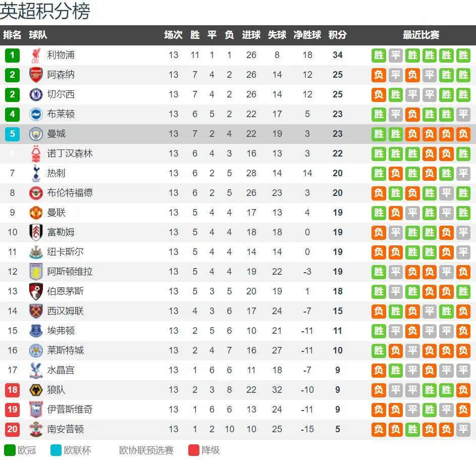The image size is (476, 460).
Task: Click the Nottingham Forest crest icon
Action: (x=36, y=154)
